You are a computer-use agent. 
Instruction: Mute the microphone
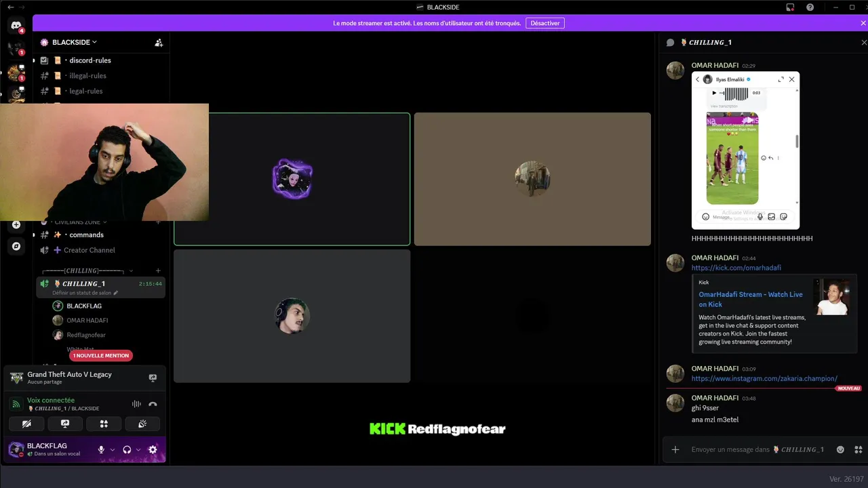(x=101, y=449)
